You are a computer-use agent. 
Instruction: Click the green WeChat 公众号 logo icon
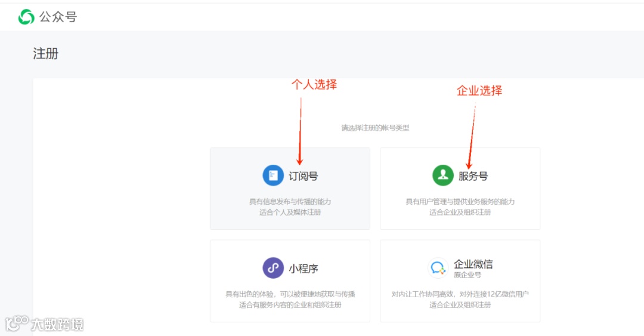[26, 17]
